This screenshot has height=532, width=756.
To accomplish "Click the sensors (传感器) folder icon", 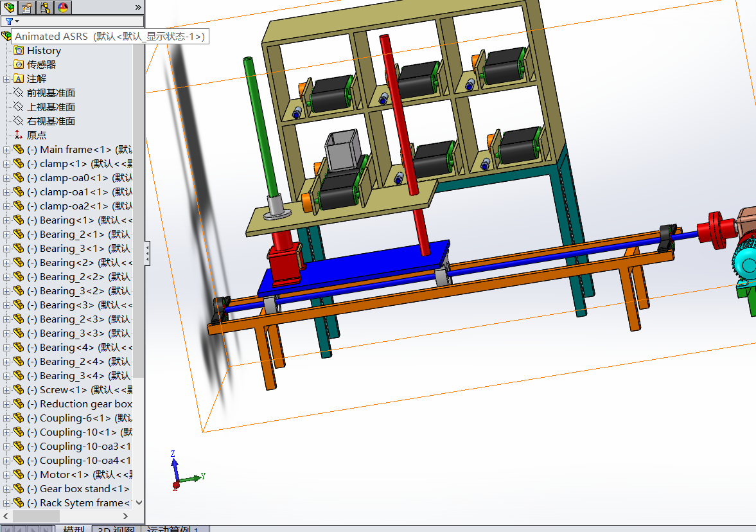I will point(19,65).
